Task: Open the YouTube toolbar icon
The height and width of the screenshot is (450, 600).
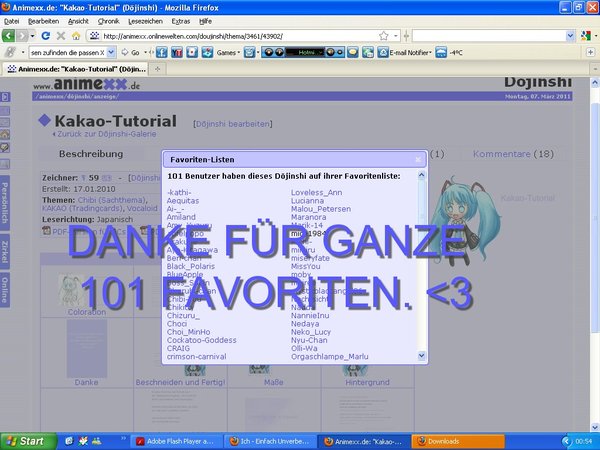Action: [176, 52]
